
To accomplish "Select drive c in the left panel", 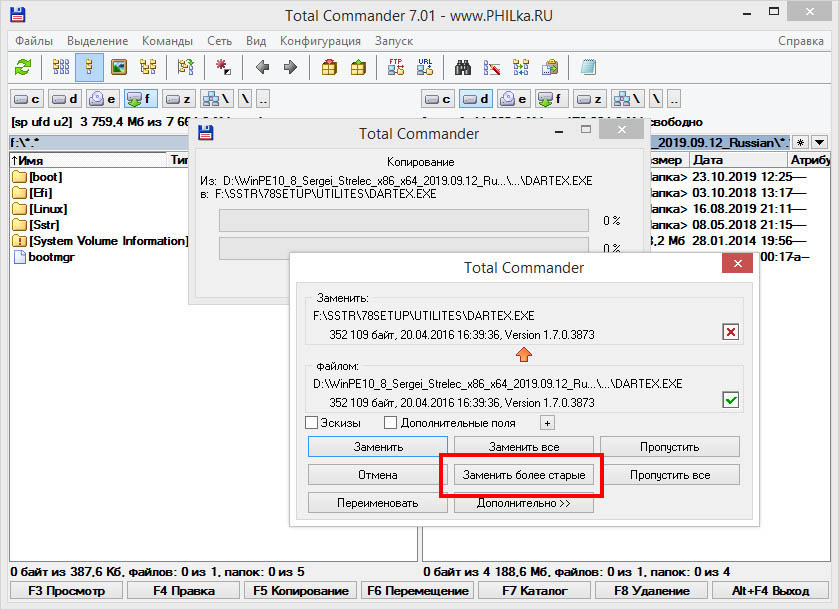I will (28, 99).
